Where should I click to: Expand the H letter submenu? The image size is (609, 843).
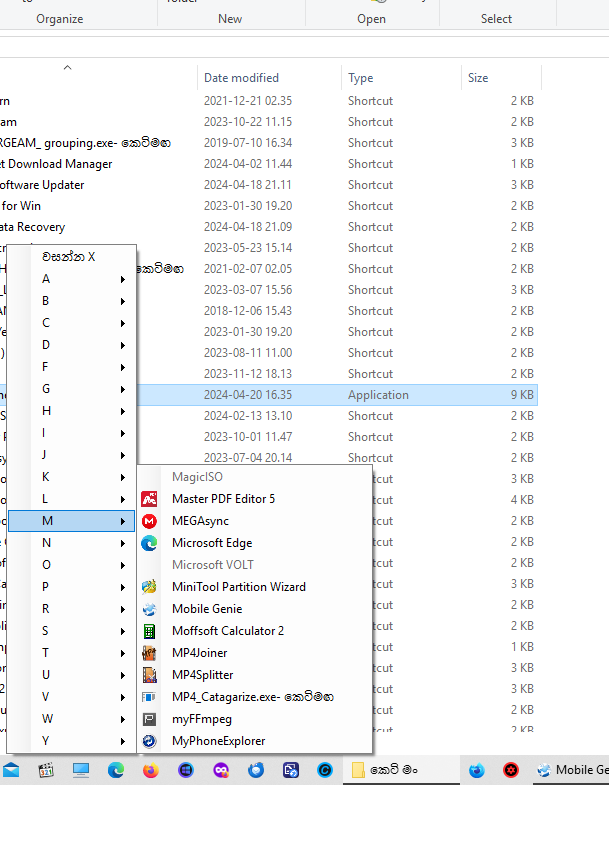click(71, 411)
